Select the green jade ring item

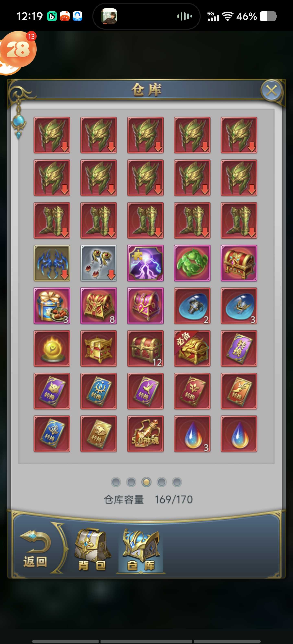(192, 263)
